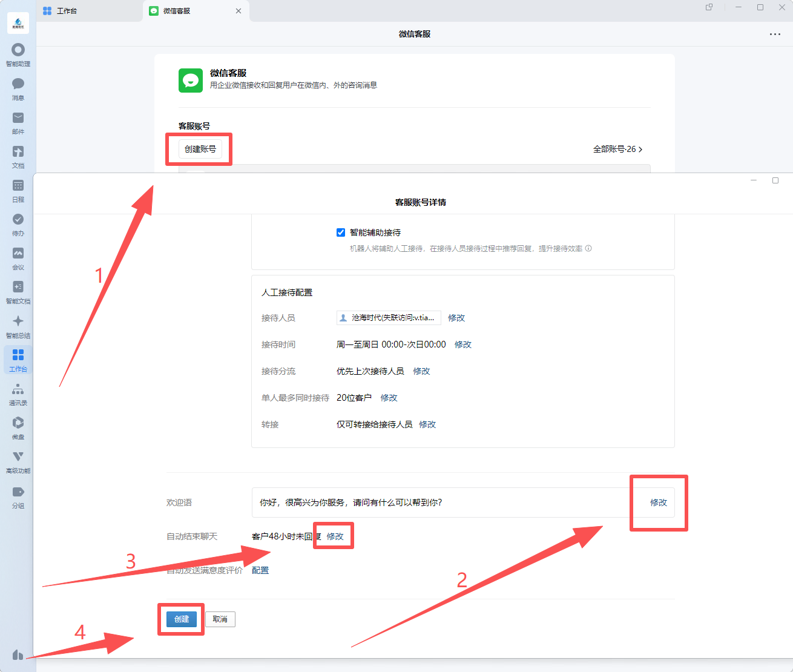Click the 优先上次接待人员 text

click(370, 371)
